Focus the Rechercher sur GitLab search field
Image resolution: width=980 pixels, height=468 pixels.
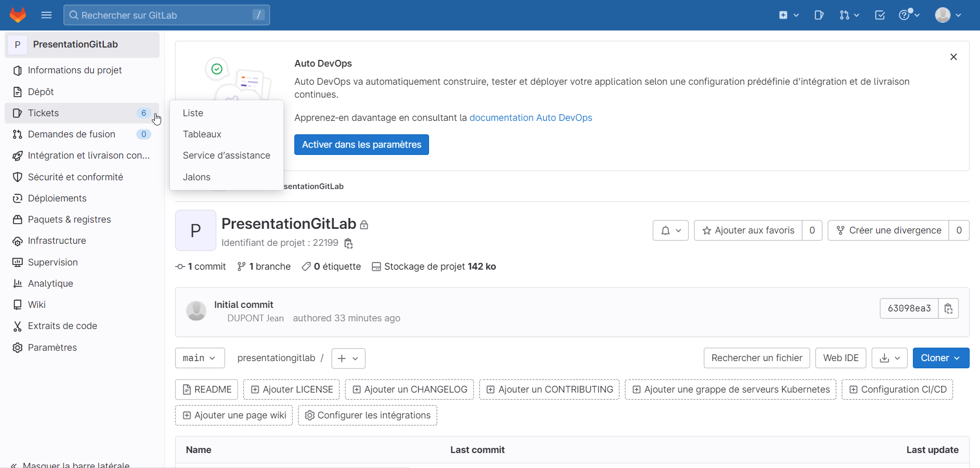tap(167, 15)
